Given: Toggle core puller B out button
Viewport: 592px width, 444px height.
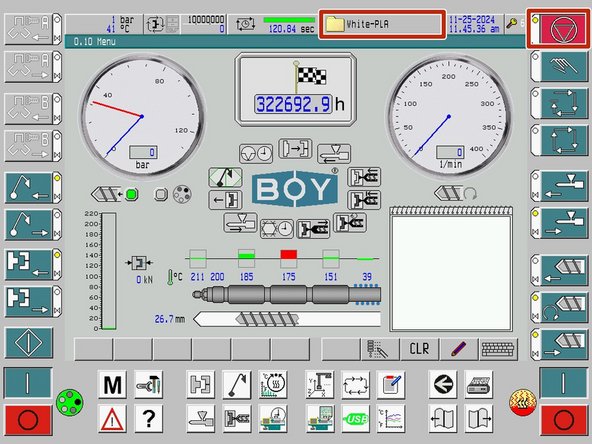Looking at the screenshot, I should click(33, 146).
